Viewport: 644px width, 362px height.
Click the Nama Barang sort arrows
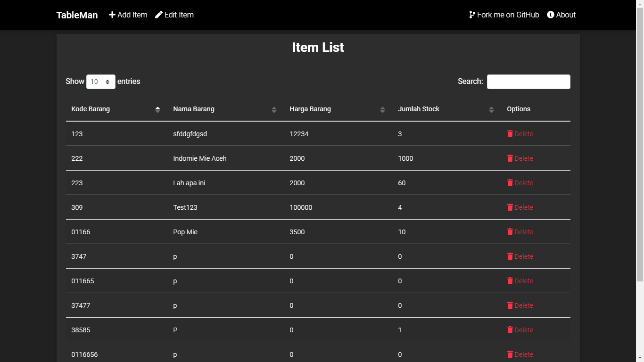(274, 109)
